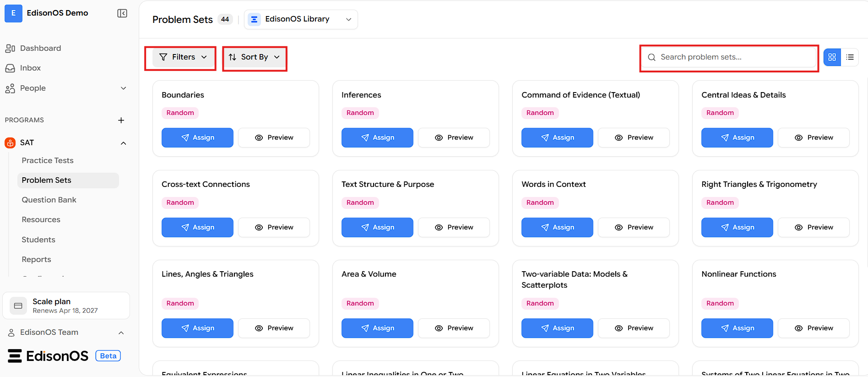Switch to grid view icon
868x377 pixels.
click(832, 57)
